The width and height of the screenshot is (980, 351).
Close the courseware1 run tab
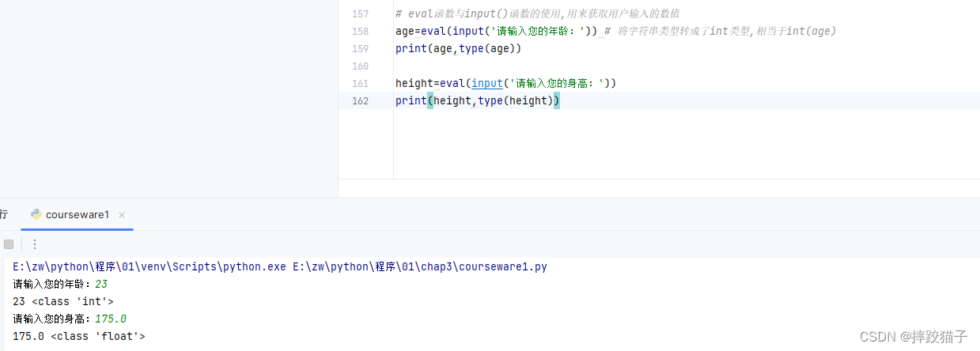[122, 215]
